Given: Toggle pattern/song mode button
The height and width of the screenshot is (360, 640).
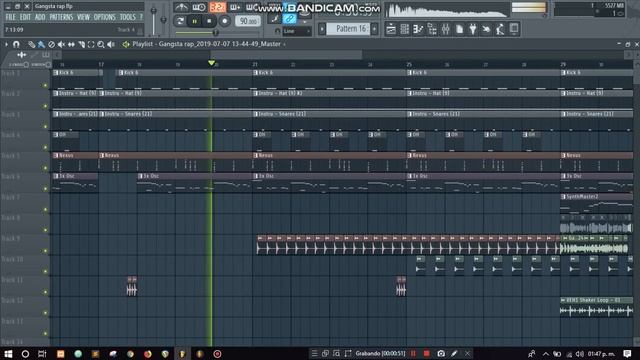Looking at the screenshot, I should (x=180, y=21).
